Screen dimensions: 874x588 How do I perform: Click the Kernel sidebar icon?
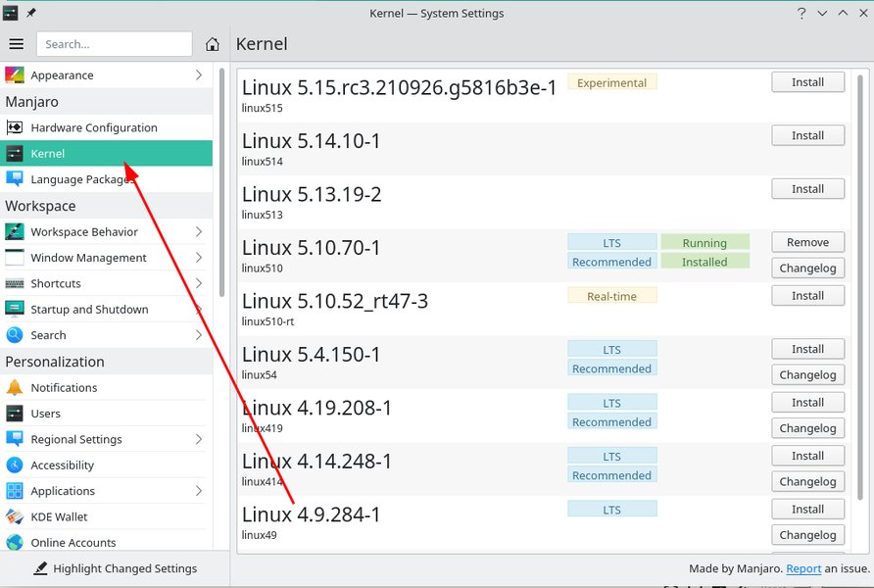click(14, 153)
